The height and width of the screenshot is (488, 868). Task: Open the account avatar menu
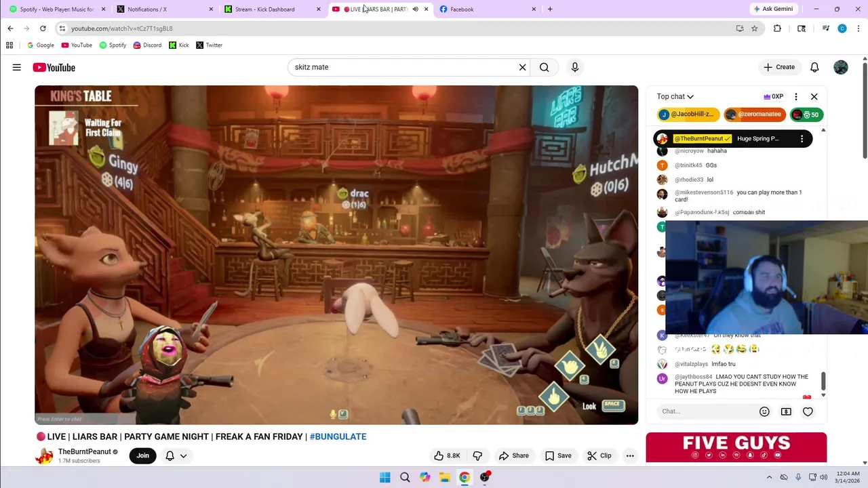point(841,67)
